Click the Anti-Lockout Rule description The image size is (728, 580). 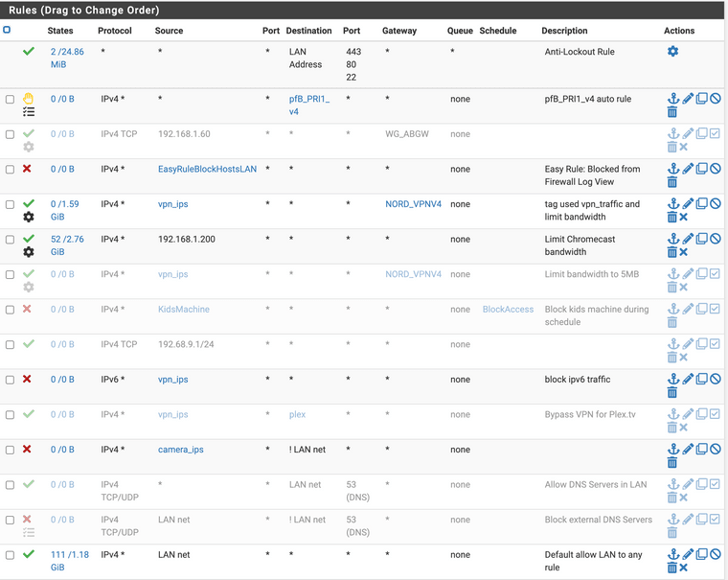click(579, 52)
